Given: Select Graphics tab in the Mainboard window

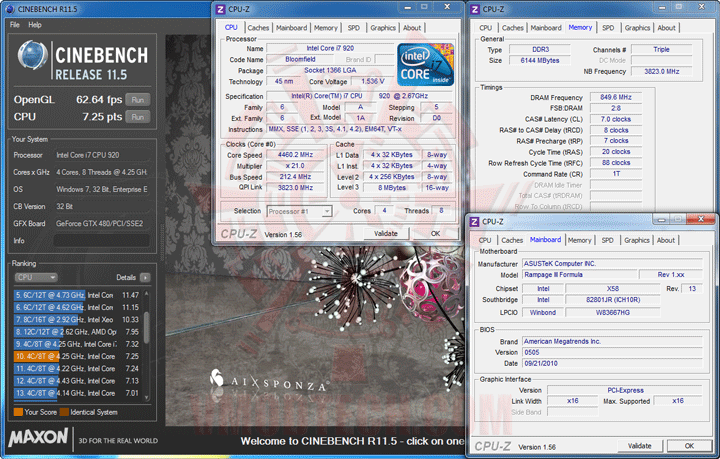Looking at the screenshot, I should point(636,241).
